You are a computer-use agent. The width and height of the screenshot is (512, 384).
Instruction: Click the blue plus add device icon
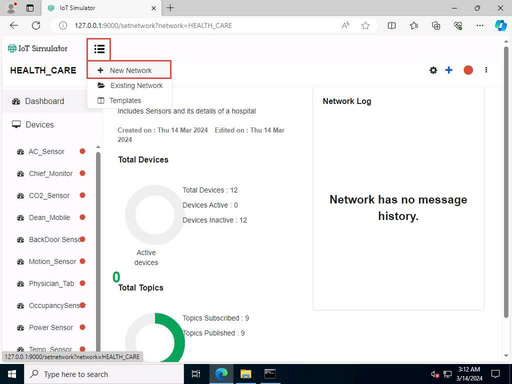(x=449, y=70)
